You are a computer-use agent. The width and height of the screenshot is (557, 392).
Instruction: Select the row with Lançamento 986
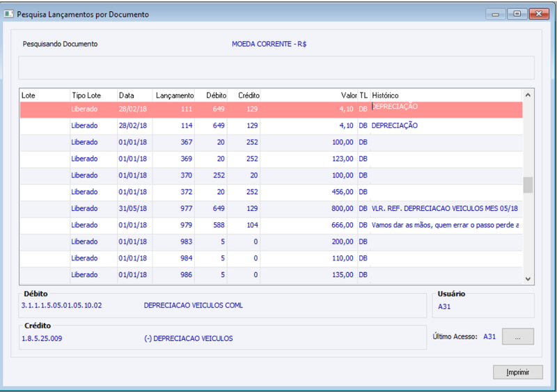(271, 275)
